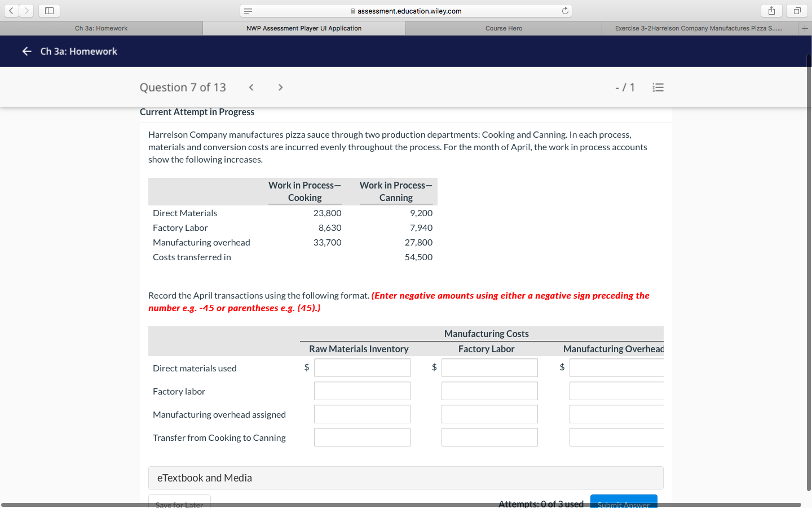Click the Save for Later button
This screenshot has width=812, height=508.
179,504
